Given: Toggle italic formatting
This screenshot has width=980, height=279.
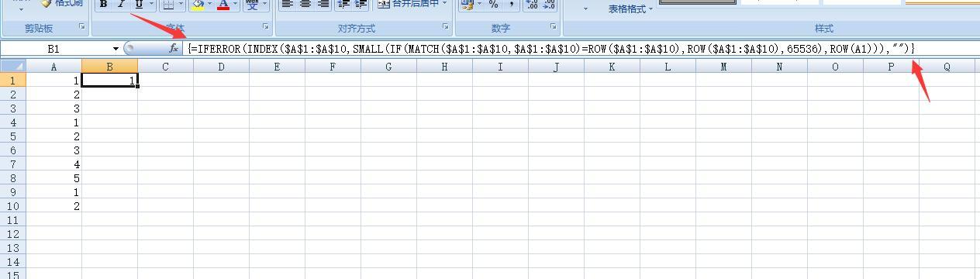Looking at the screenshot, I should click(x=121, y=4).
